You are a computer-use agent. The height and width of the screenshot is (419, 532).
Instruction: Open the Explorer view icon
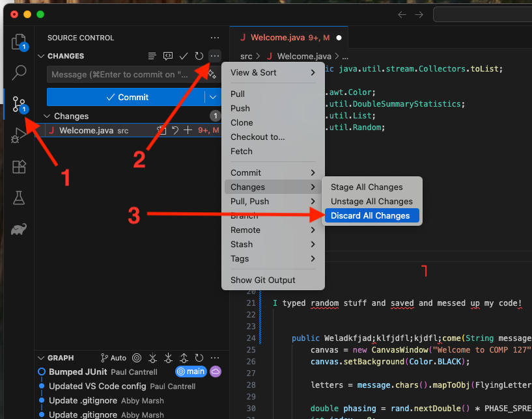(19, 42)
